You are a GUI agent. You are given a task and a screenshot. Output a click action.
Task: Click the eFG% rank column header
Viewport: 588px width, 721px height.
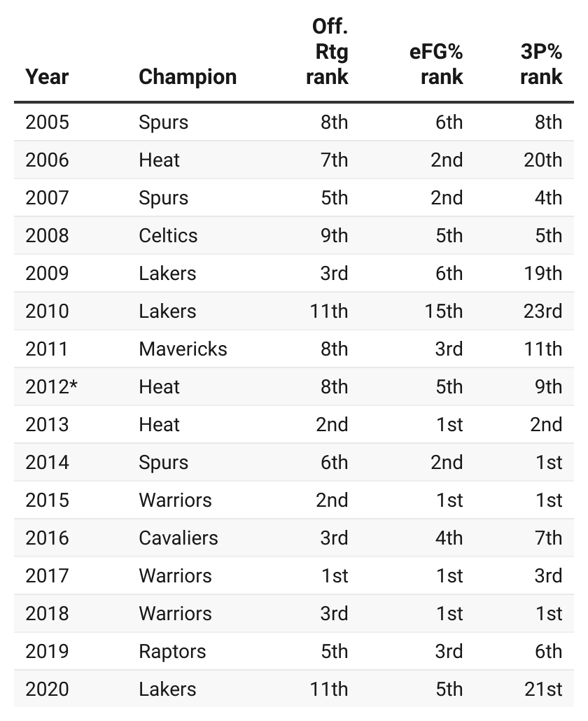pos(436,64)
